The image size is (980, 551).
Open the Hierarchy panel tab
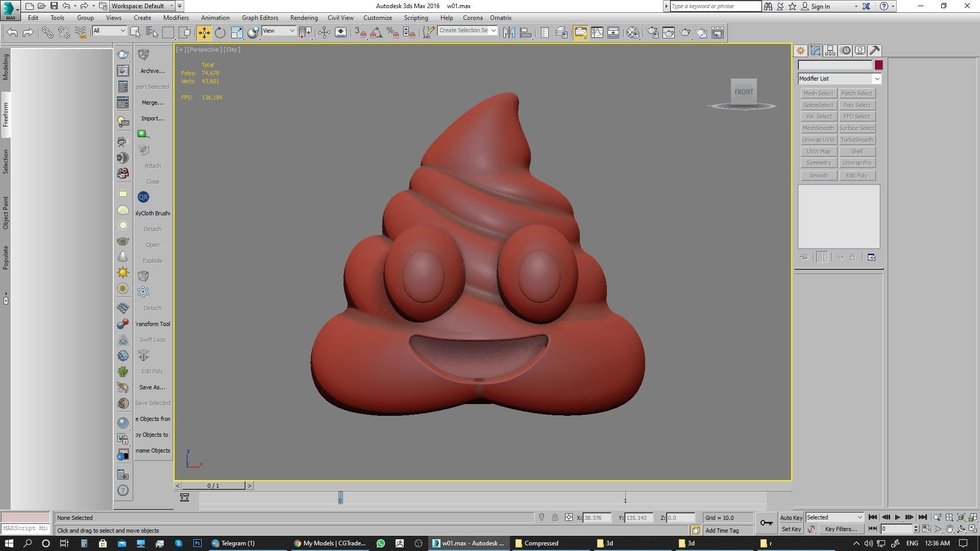click(830, 51)
